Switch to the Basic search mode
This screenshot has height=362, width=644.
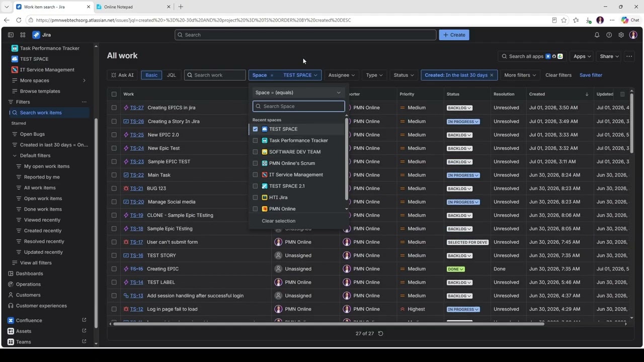pos(151,75)
